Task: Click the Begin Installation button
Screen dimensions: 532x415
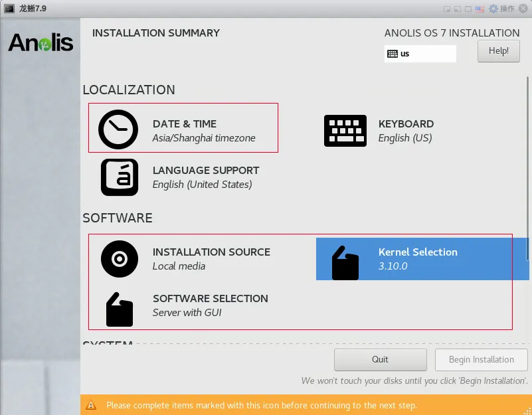Action: 481,359
